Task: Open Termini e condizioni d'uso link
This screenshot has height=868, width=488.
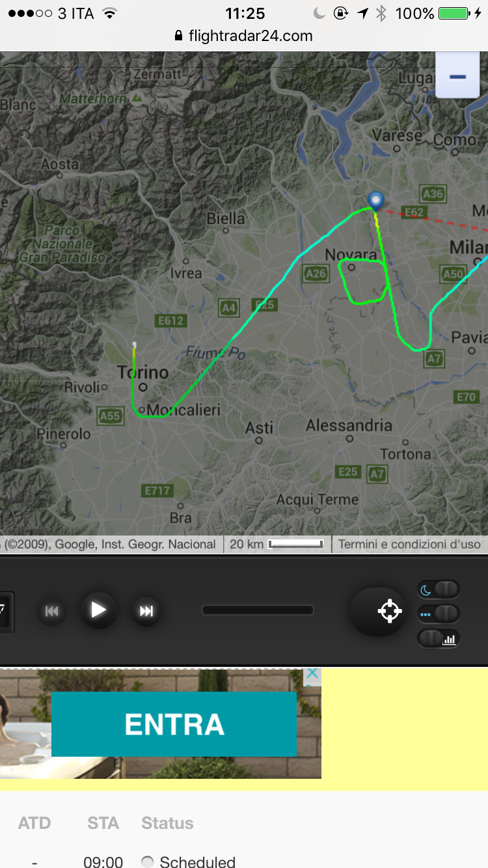Action: 409,545
